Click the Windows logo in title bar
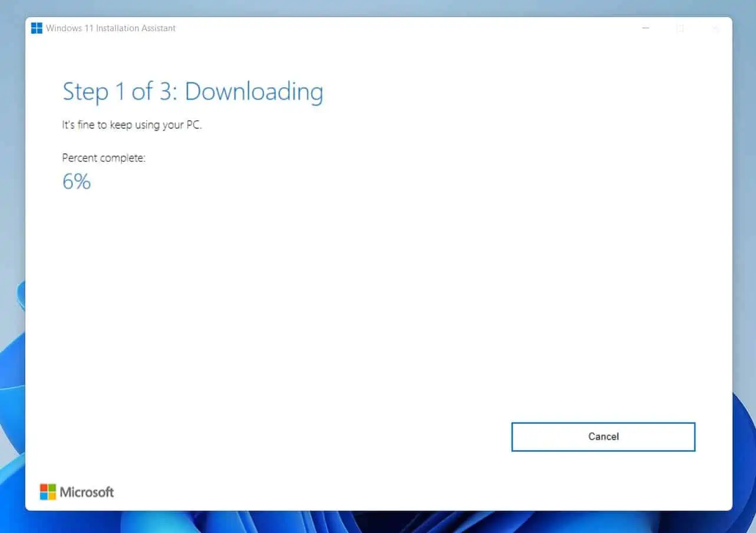This screenshot has width=756, height=533. pyautogui.click(x=37, y=28)
